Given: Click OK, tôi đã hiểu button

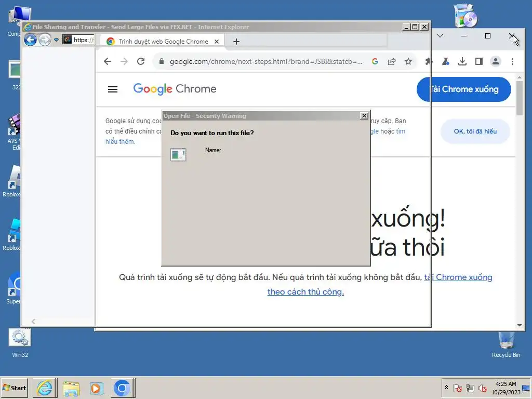Looking at the screenshot, I should pos(475,131).
